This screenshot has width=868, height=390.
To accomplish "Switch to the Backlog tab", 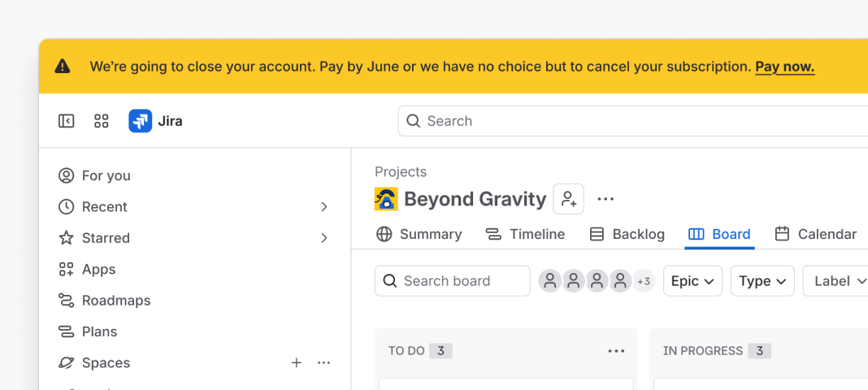I will pyautogui.click(x=627, y=234).
